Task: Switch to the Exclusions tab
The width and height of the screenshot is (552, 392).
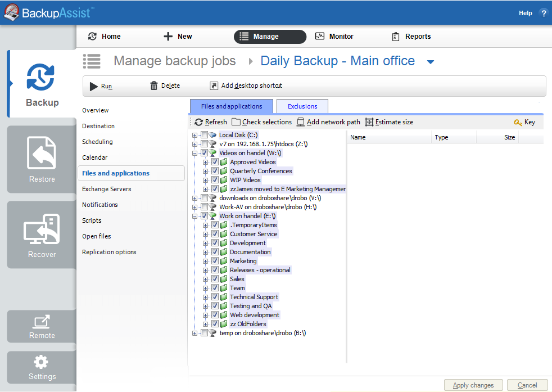Action: pos(302,106)
